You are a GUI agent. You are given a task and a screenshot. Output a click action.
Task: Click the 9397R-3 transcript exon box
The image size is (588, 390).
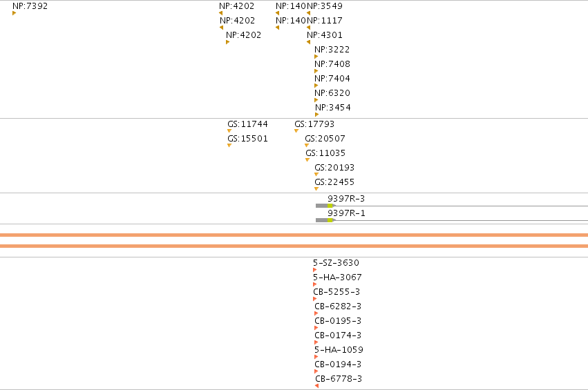(325, 206)
